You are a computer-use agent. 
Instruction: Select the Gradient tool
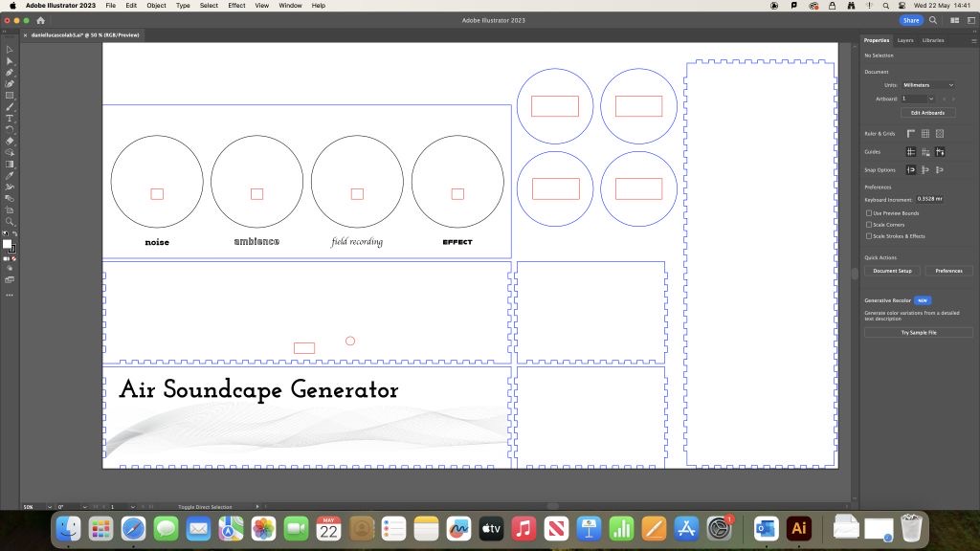point(10,165)
